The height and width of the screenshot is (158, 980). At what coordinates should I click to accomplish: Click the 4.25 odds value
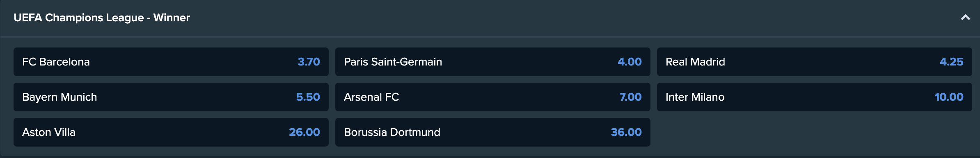[951, 62]
